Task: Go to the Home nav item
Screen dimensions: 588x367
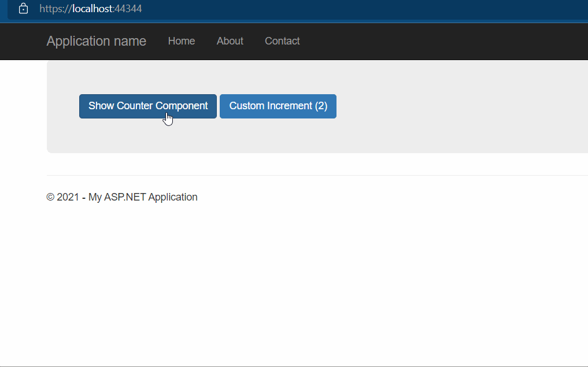Action: click(182, 41)
